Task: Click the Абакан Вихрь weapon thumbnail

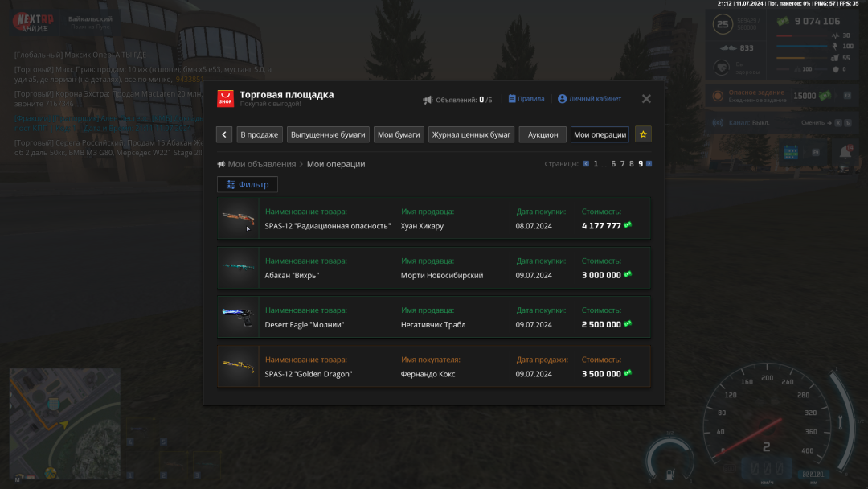Action: point(238,268)
